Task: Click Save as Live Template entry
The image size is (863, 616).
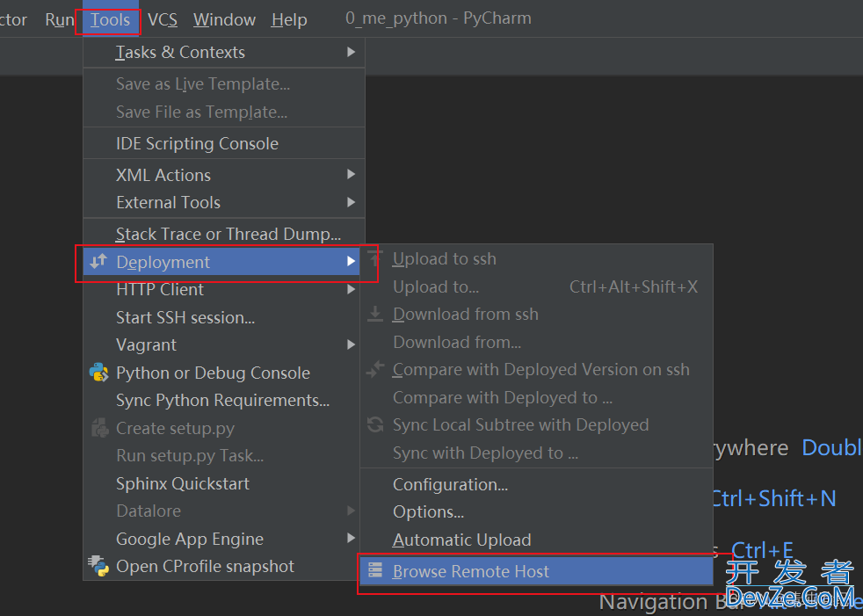Action: point(224,84)
